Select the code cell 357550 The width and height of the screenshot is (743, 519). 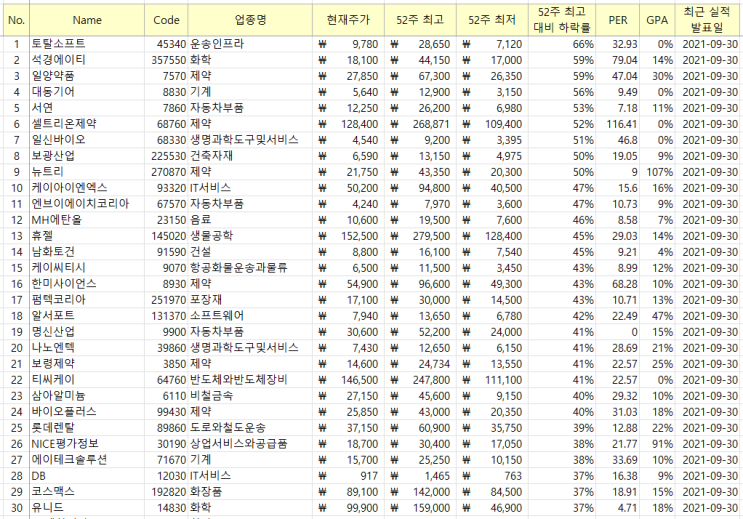coord(166,60)
